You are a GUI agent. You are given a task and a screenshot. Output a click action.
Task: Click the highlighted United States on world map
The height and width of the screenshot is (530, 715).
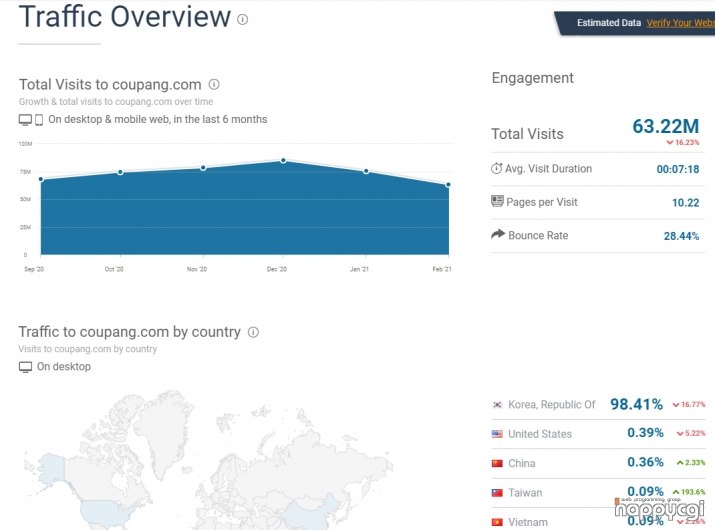(104, 513)
